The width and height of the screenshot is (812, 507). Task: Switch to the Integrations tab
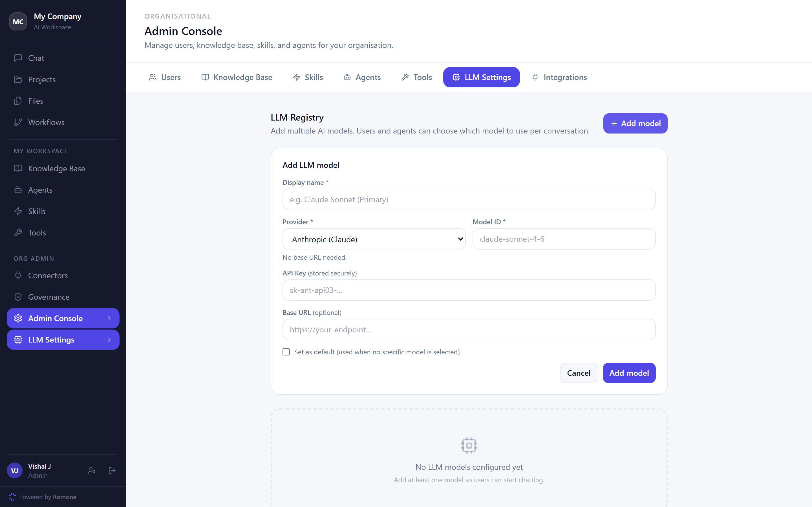pyautogui.click(x=559, y=77)
